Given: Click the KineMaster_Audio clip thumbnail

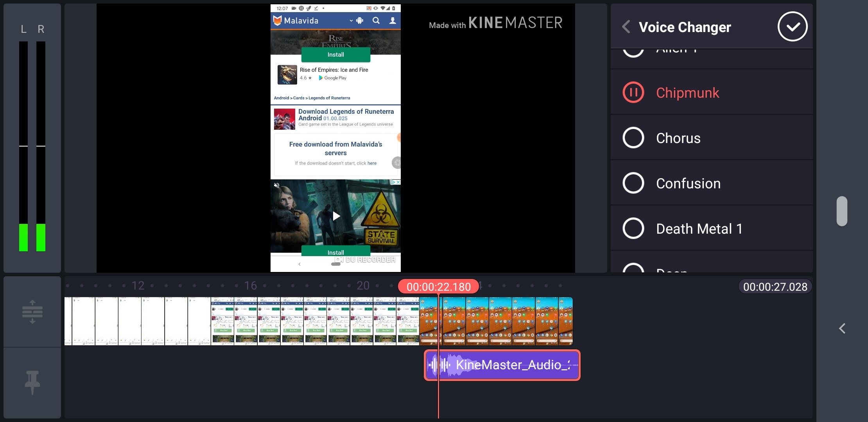Looking at the screenshot, I should click(x=501, y=365).
